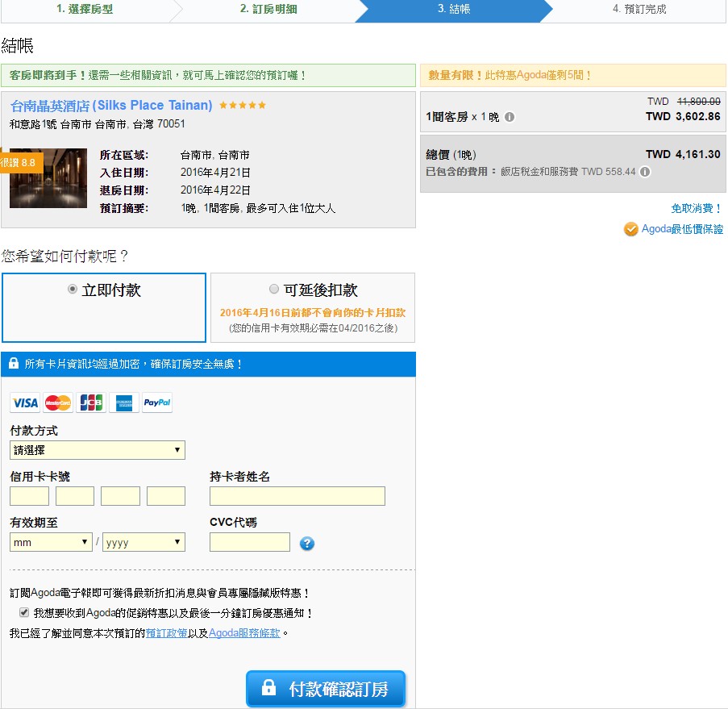Click the Visa card logo
The image size is (728, 709).
[x=25, y=402]
